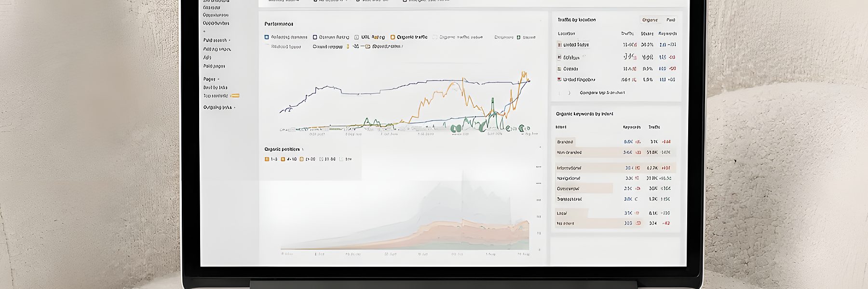Open Paid pages in the sidebar
Image resolution: width=868 pixels, height=289 pixels.
(214, 66)
